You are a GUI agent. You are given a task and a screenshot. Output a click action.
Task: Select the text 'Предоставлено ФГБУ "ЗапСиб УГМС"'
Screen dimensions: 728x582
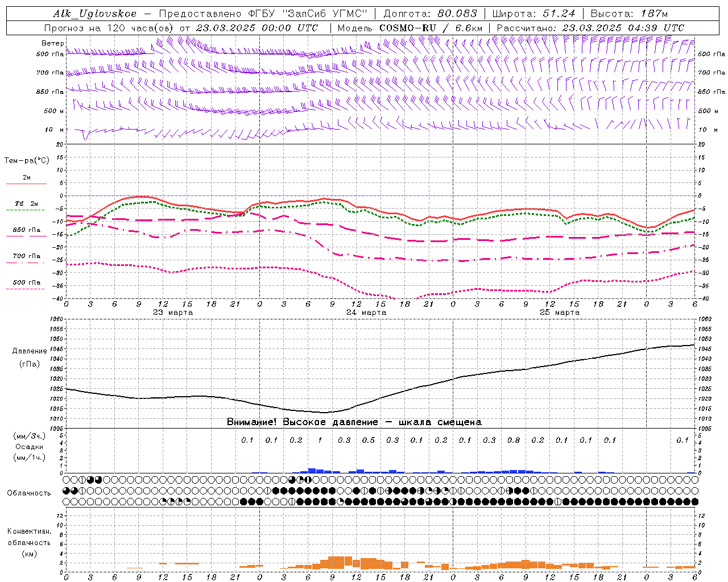[263, 14]
